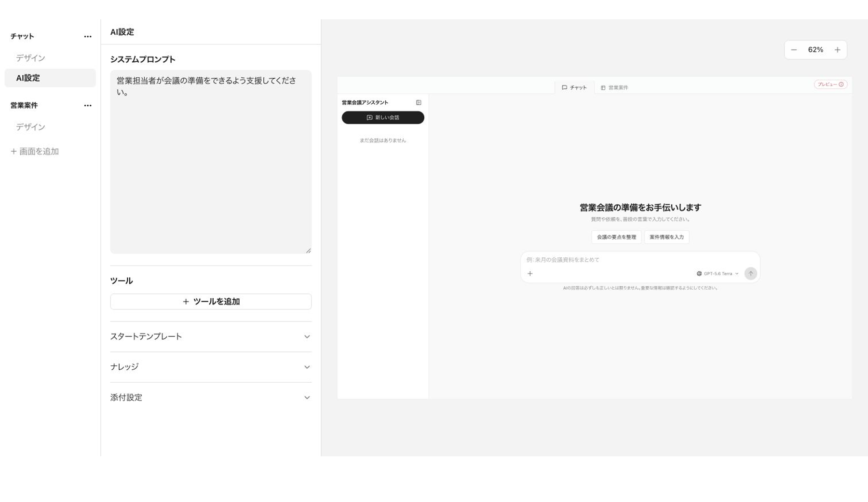Click the 案件情報を入力 suggestion chip
This screenshot has width=868, height=502.
click(666, 237)
